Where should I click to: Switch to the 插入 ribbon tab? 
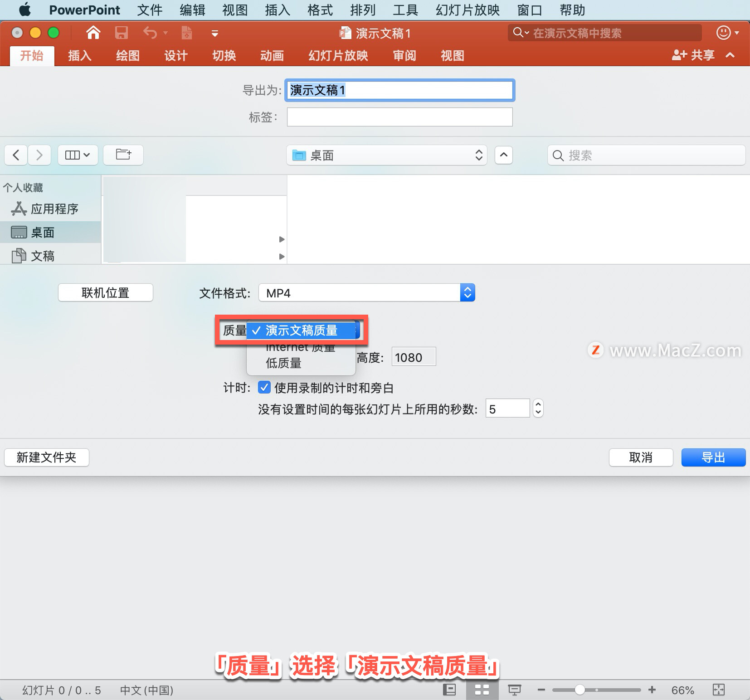(x=80, y=56)
